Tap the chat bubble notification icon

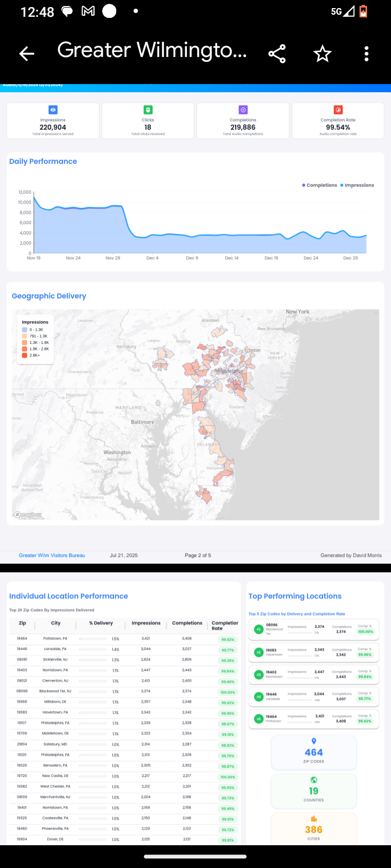67,11
